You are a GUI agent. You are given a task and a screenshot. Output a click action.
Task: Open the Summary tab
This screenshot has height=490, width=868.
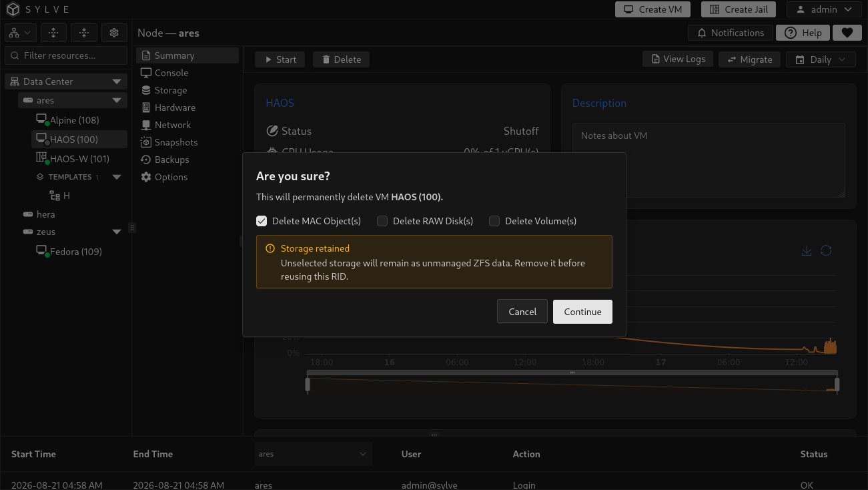click(x=187, y=55)
